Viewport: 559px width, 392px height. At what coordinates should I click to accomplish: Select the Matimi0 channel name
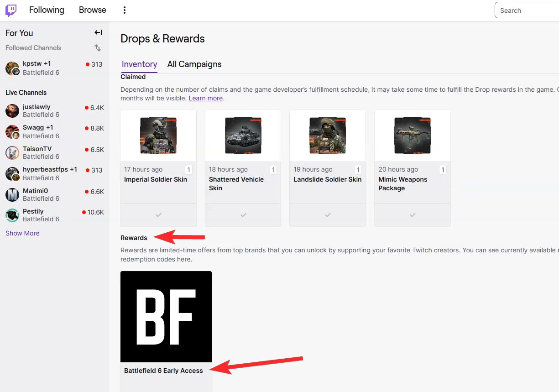pyautogui.click(x=35, y=191)
